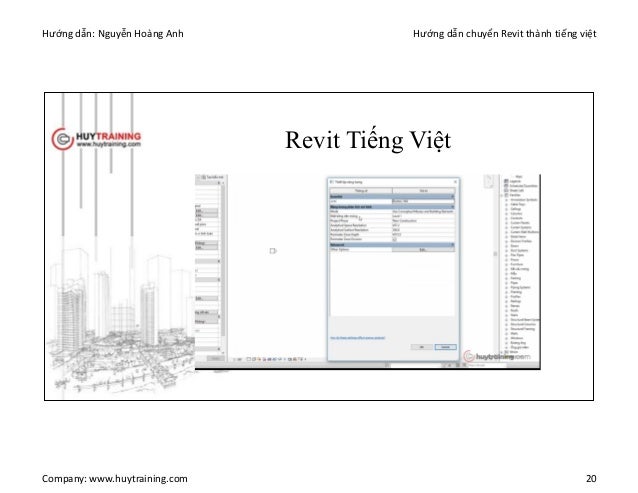638x493 pixels.
Task: Select Piping Systems family category
Action: coord(521,287)
